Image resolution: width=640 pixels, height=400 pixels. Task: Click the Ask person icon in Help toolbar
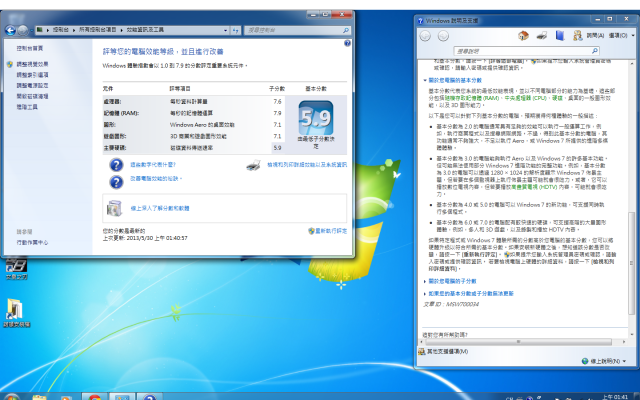pyautogui.click(x=578, y=36)
